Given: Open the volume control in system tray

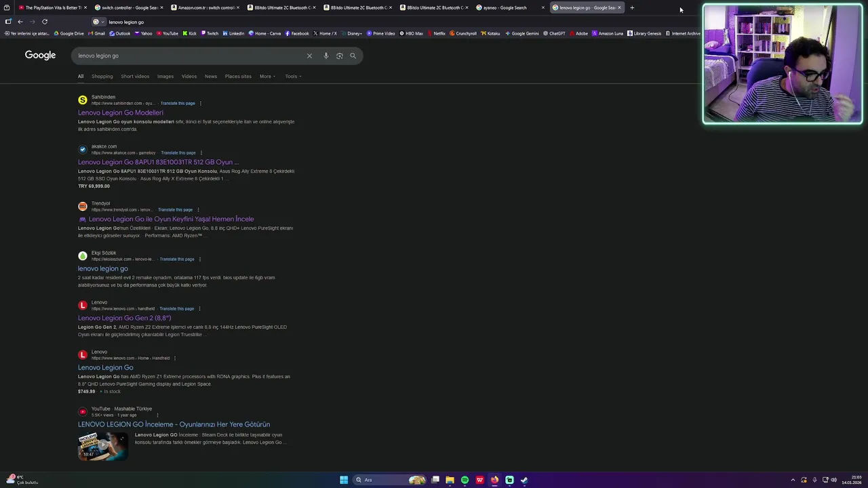Looking at the screenshot, I should (x=833, y=480).
